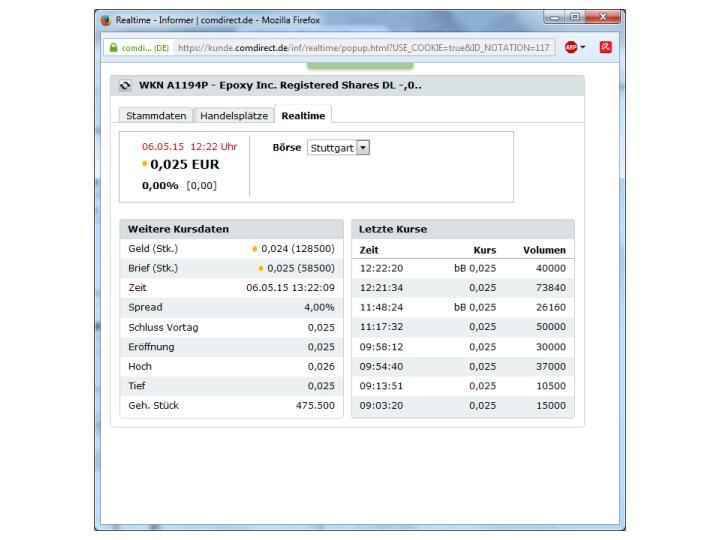Click the Hoch value 0,026
The image size is (720, 540).
(321, 366)
